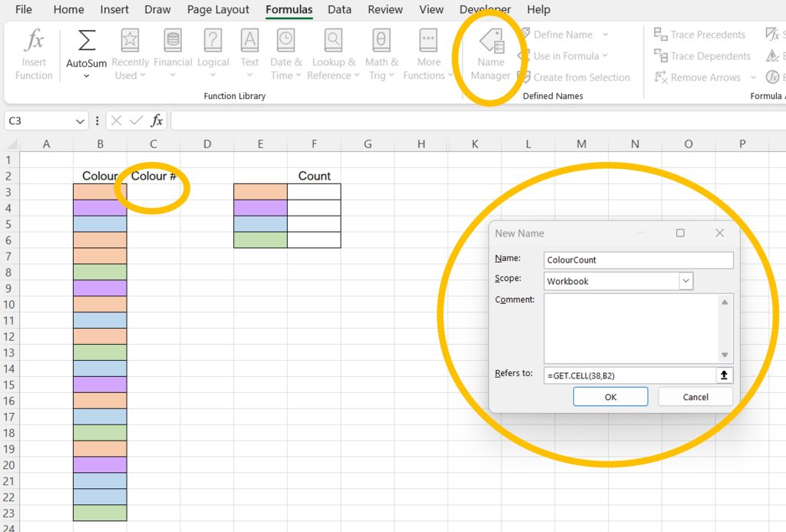The image size is (786, 532).
Task: Click the Name text field containing ColourCount
Action: tap(638, 260)
